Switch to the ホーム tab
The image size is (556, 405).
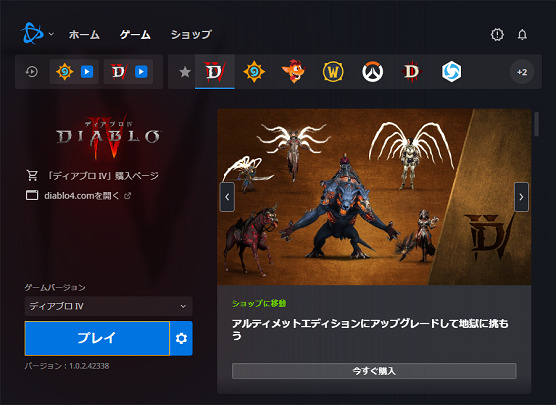(x=84, y=34)
